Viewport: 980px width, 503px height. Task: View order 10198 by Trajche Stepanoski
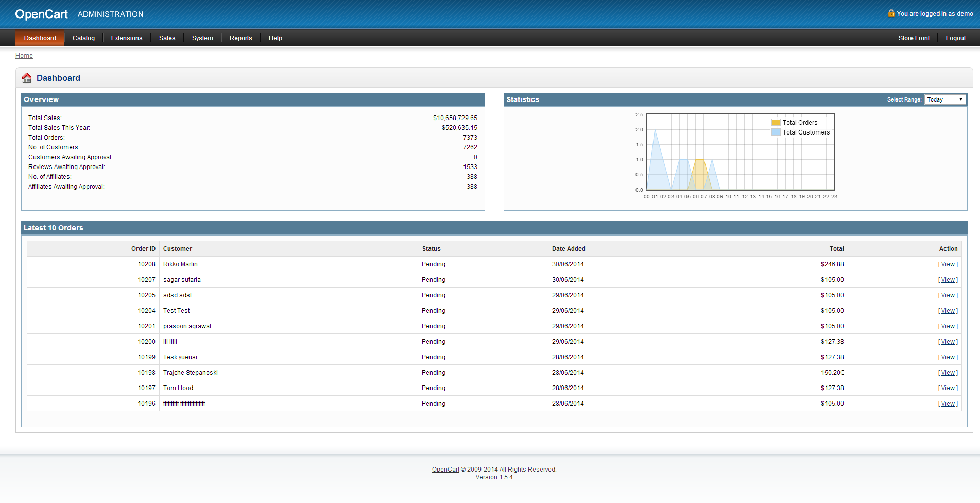point(948,373)
